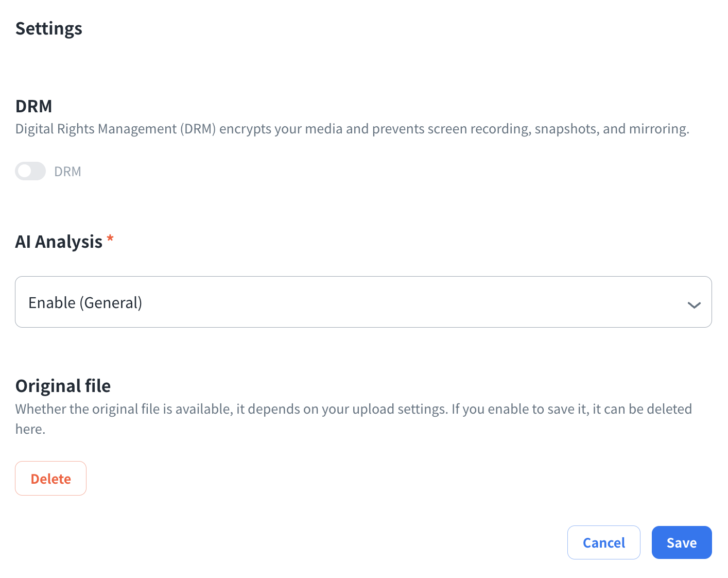Click the original file availability description
This screenshot has width=728, height=578.
click(353, 409)
